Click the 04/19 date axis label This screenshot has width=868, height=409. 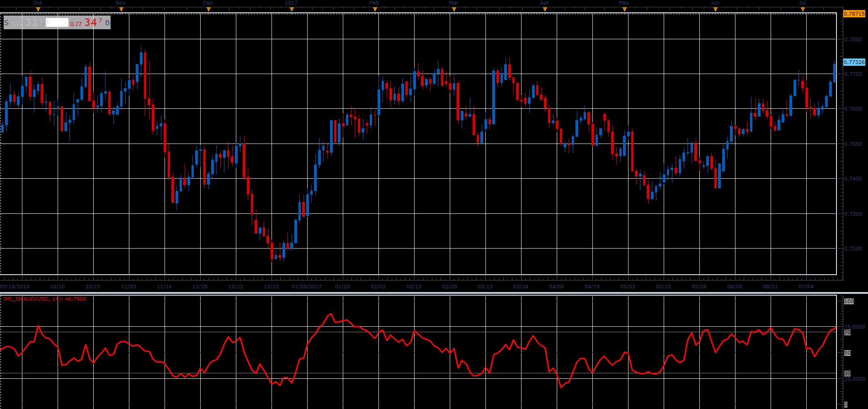pyautogui.click(x=592, y=287)
